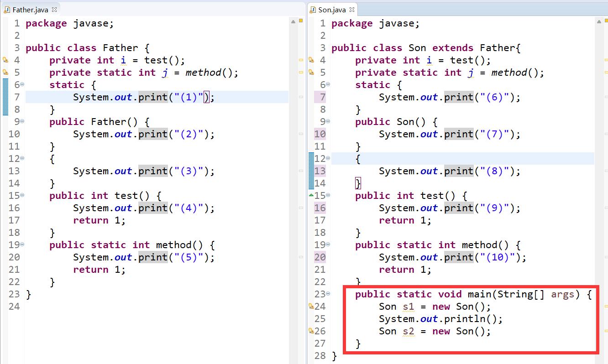
Task: Close the Son.java tab
Action: [352, 9]
